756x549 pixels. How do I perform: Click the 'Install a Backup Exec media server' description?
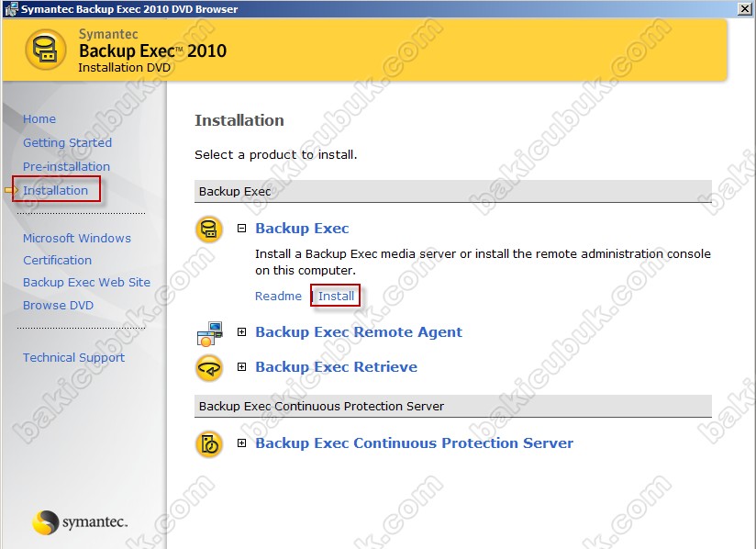(483, 262)
